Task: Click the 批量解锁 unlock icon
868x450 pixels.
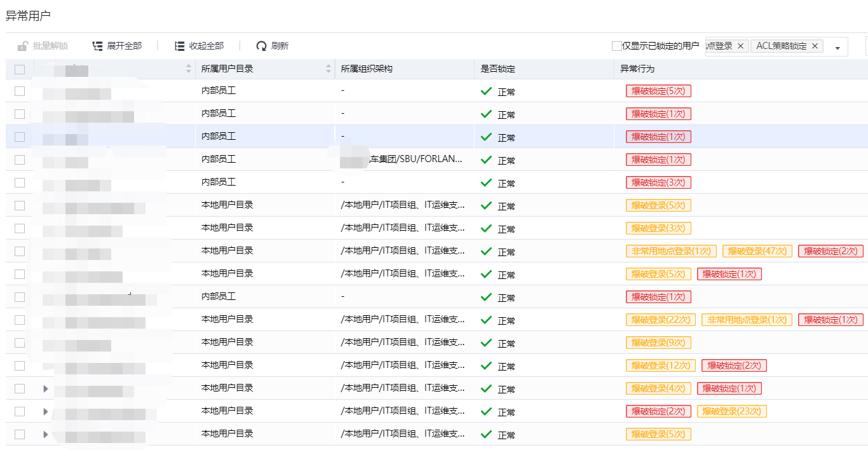Action: click(x=23, y=46)
